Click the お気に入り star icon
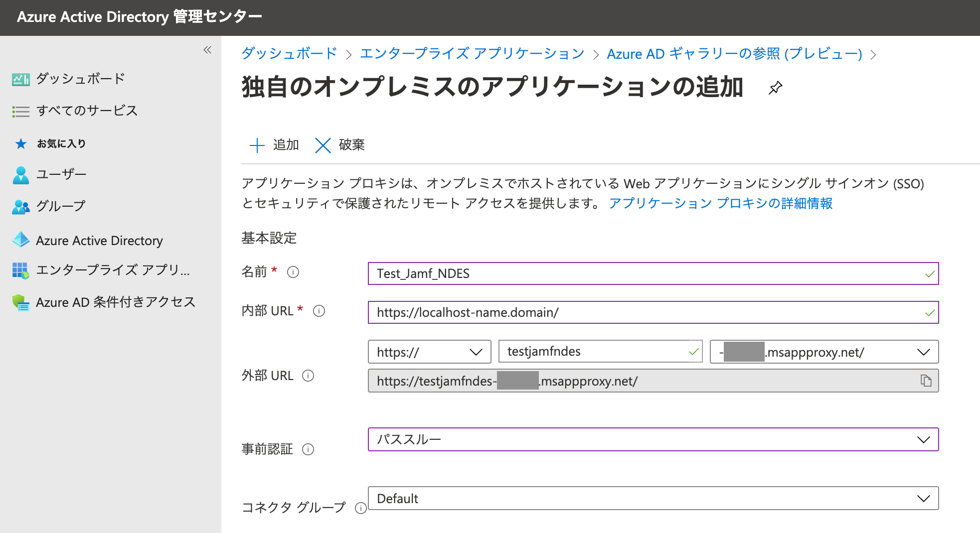The width and height of the screenshot is (980, 533). pos(20,143)
